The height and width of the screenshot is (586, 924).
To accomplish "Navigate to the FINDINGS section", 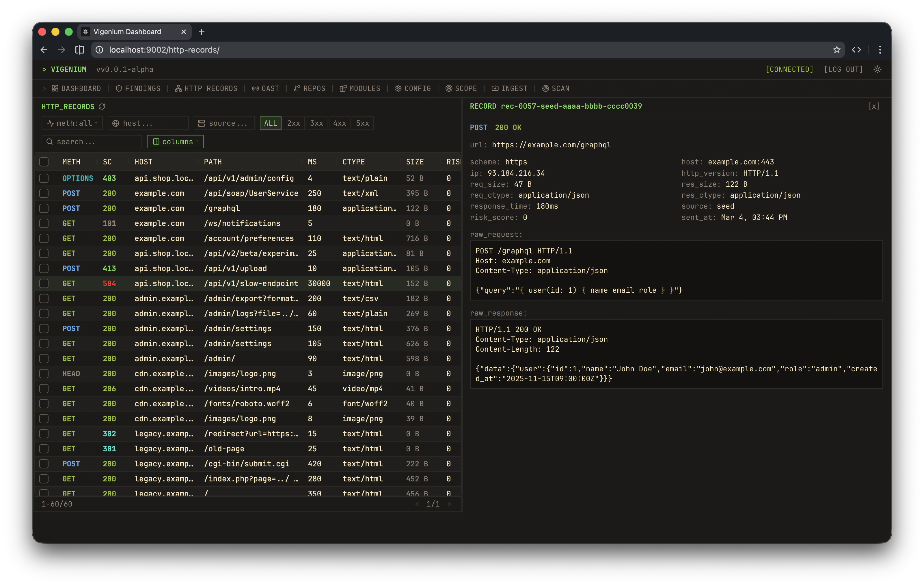I will 138,88.
